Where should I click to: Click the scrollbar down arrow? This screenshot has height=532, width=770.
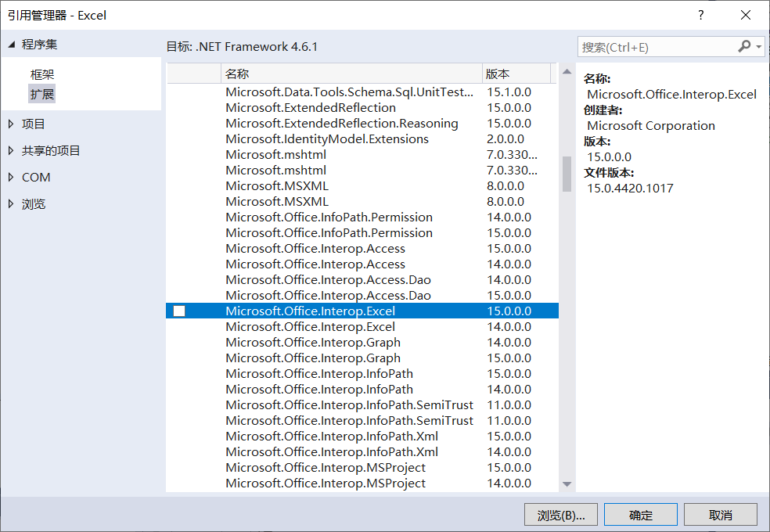pyautogui.click(x=567, y=484)
